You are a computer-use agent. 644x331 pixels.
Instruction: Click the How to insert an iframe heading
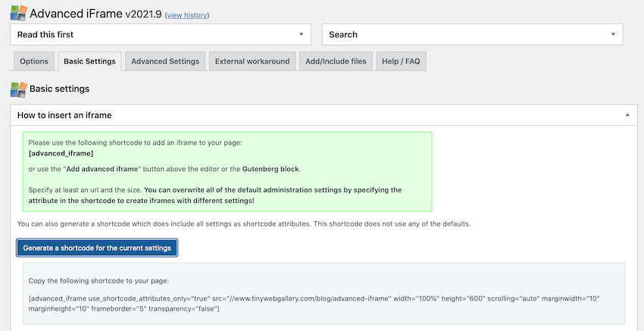coord(64,115)
